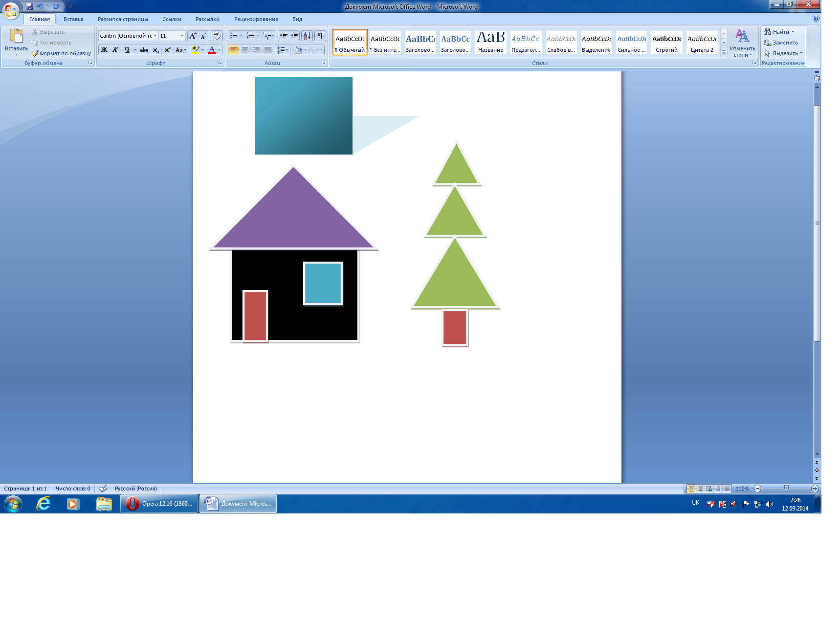Click the vertical scrollbar thumb
This screenshot has height=622, width=840.
click(817, 222)
